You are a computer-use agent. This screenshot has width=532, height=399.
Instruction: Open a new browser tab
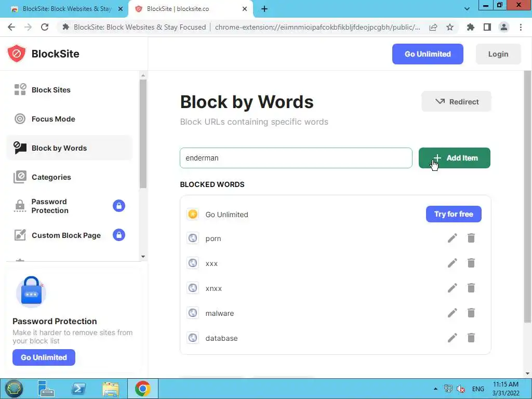pyautogui.click(x=264, y=9)
